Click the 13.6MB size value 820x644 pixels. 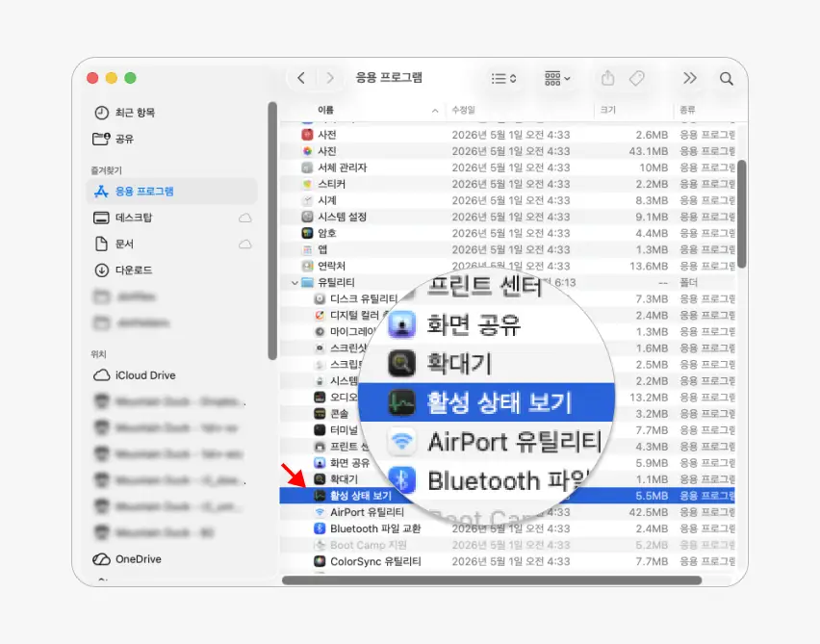tap(649, 266)
